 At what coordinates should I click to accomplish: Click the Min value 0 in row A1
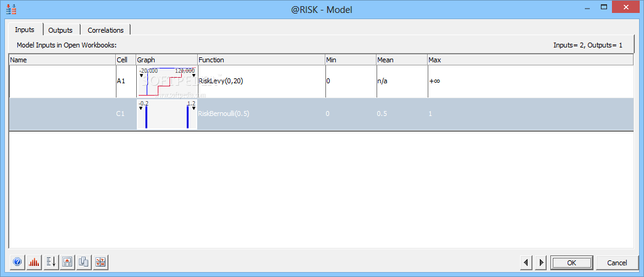click(328, 81)
